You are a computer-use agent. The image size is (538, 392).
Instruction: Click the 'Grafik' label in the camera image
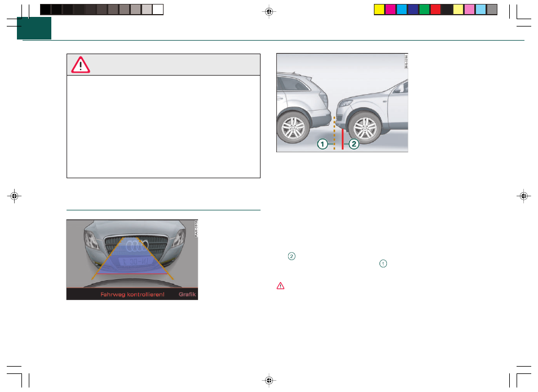[x=187, y=294]
